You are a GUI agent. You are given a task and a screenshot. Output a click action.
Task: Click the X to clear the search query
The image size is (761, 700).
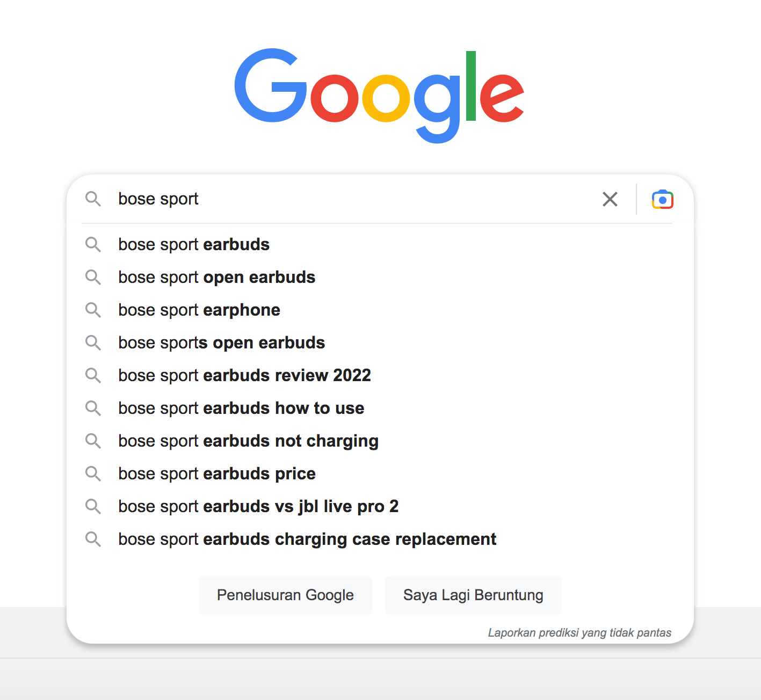[610, 199]
